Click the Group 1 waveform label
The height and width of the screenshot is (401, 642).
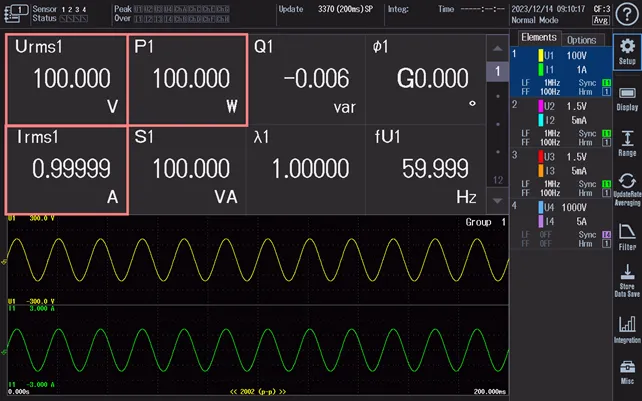click(x=486, y=222)
